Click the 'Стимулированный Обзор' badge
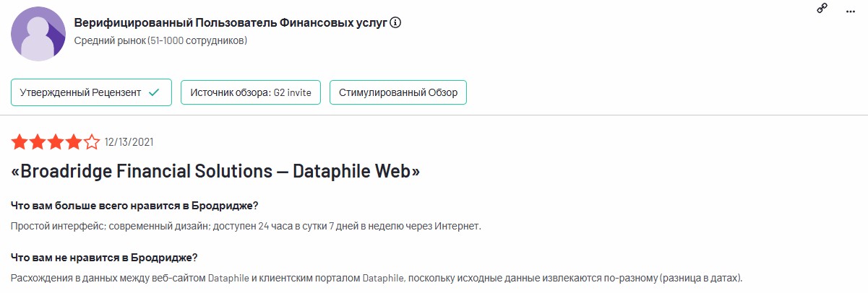Image resolution: width=868 pixels, height=293 pixels. (398, 92)
